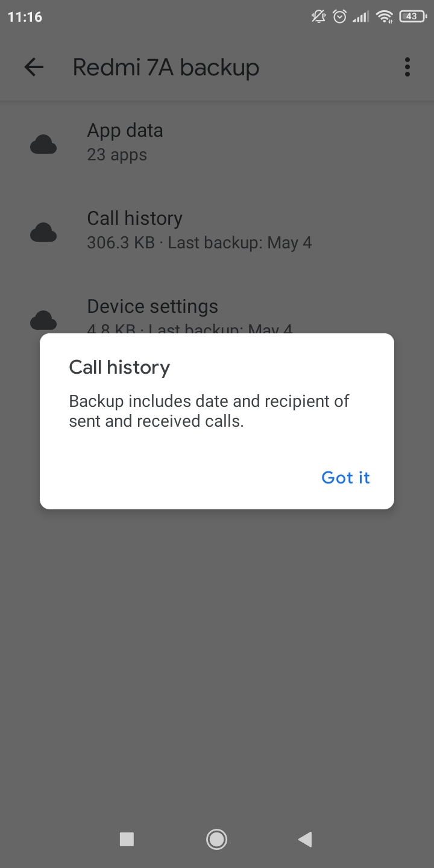Screen dimensions: 434x868
Task: Tap the Got it button
Action: pos(345,477)
